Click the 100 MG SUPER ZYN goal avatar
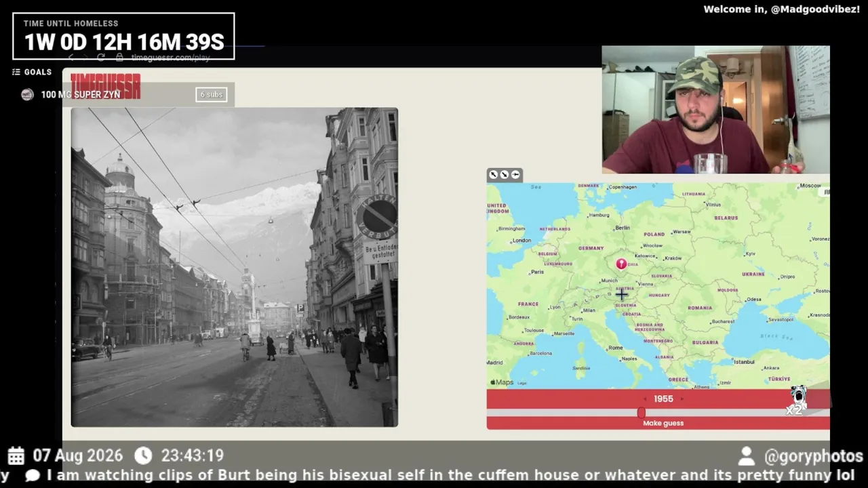 tap(27, 94)
